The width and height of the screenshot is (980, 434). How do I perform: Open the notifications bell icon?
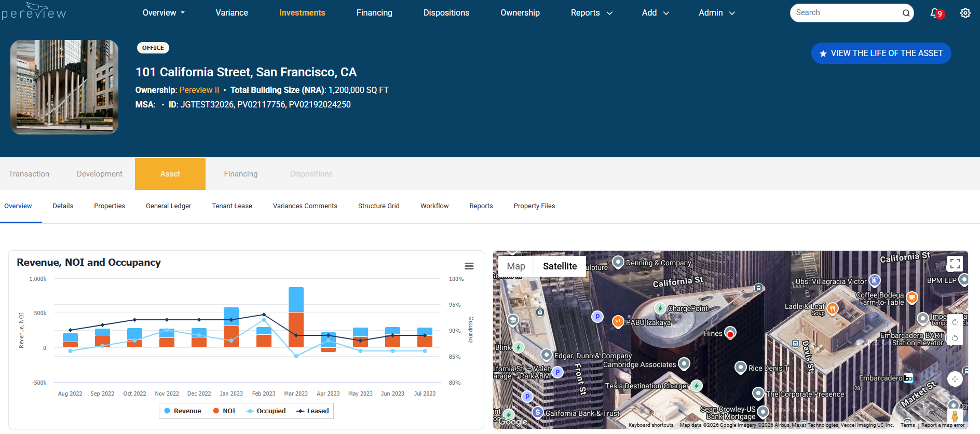(935, 13)
